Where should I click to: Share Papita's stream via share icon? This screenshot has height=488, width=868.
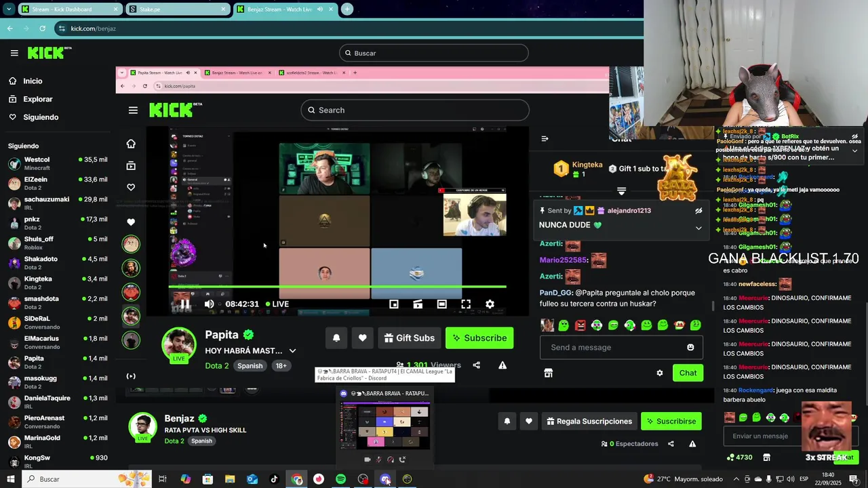coord(476,365)
